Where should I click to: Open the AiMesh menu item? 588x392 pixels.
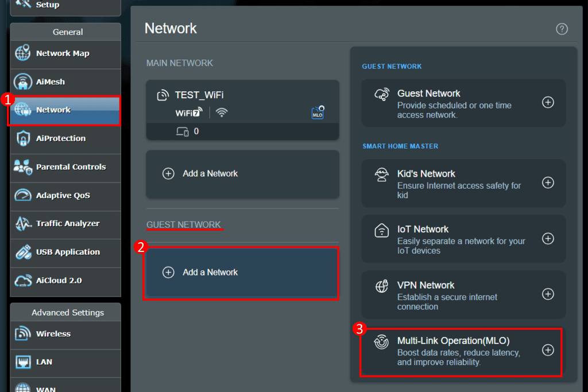pyautogui.click(x=65, y=82)
